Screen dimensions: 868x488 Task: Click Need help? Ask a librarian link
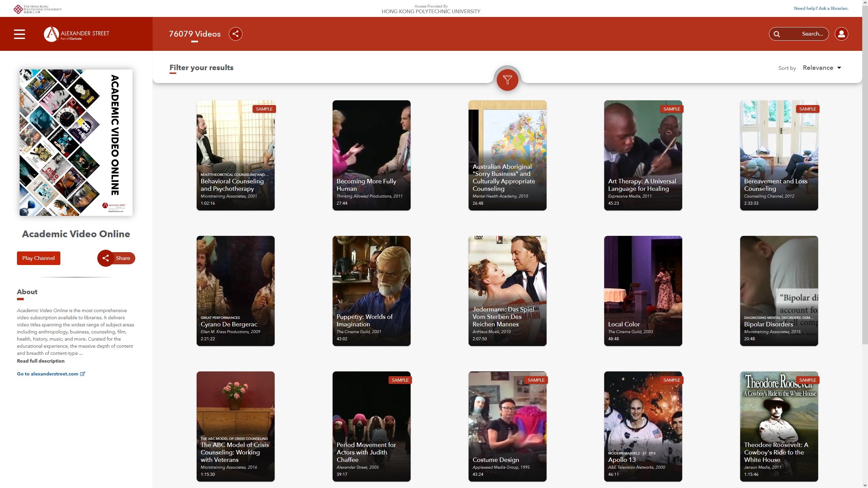821,8
